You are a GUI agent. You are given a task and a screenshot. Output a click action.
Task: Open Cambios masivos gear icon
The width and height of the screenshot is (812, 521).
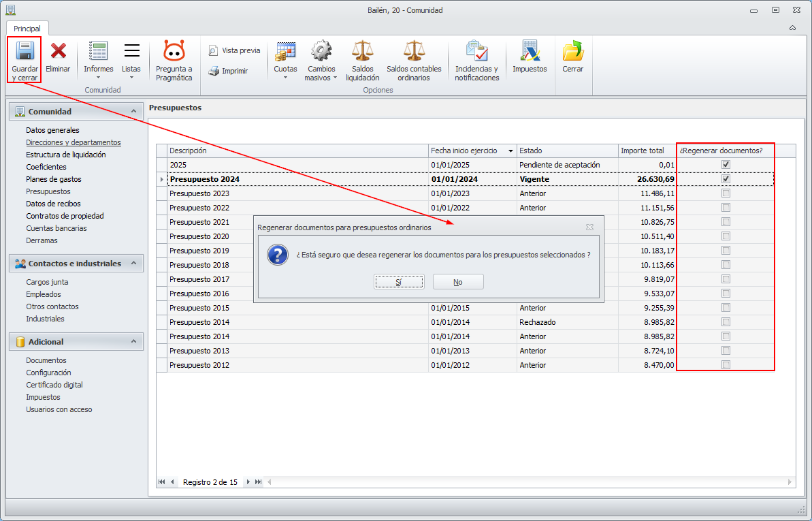321,51
